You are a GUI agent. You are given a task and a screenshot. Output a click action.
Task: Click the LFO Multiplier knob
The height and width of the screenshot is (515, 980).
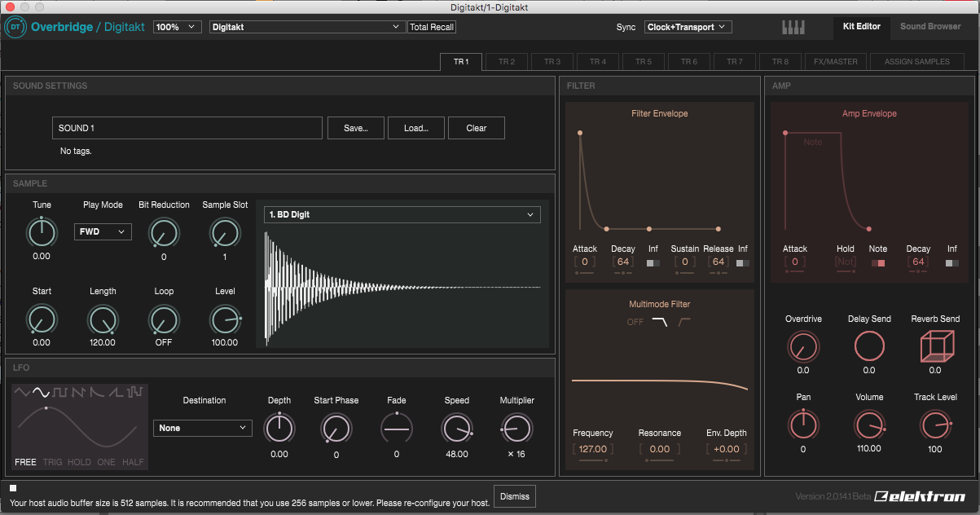pos(516,428)
